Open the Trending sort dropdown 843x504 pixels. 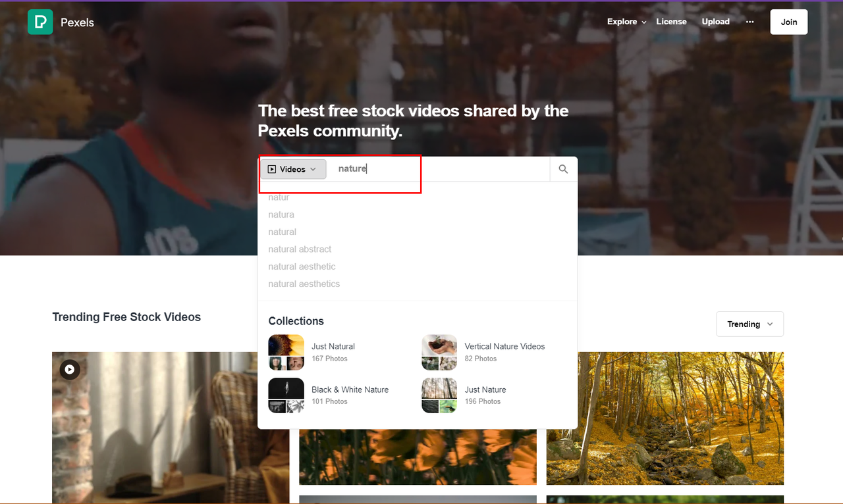click(749, 324)
